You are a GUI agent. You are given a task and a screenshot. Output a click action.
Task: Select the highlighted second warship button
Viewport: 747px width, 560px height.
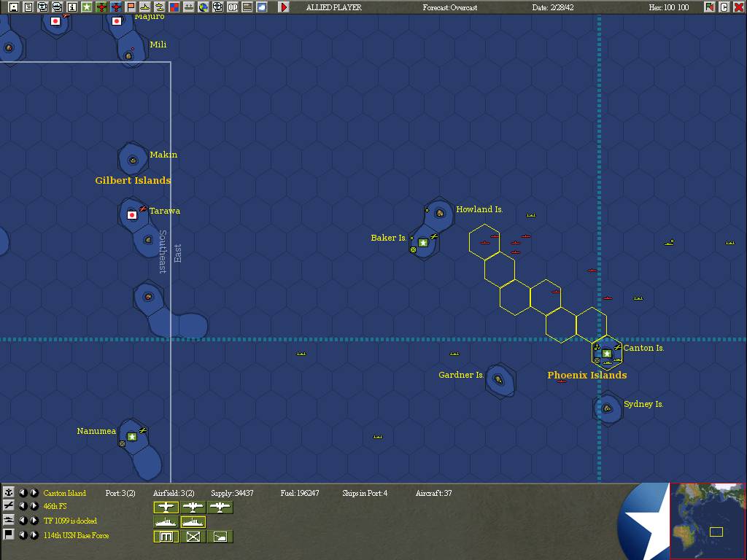click(193, 522)
